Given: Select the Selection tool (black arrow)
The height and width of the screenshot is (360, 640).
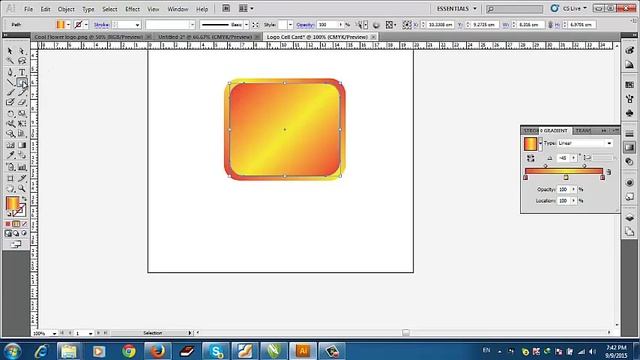Looking at the screenshot, I should [10, 51].
